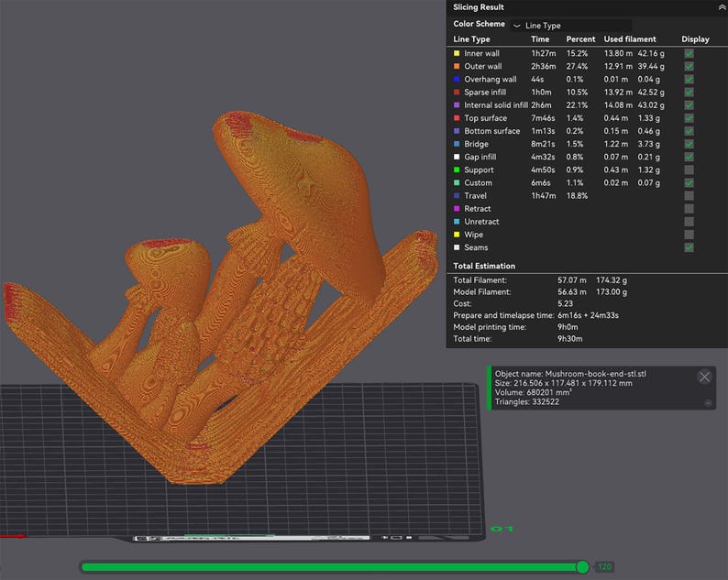Toggle Inner wall display checkbox
The image size is (728, 580).
[689, 53]
